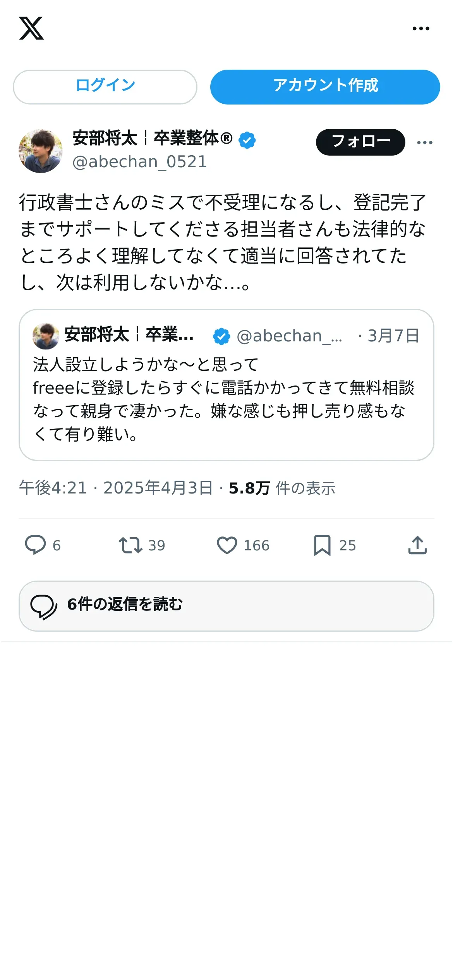Click the X logo icon
The height and width of the screenshot is (980, 453).
31,28
